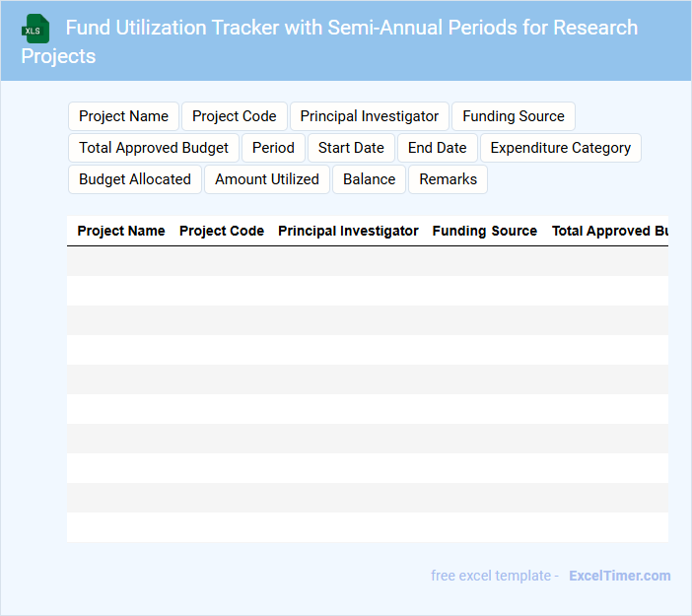This screenshot has width=692, height=616.
Task: Click the Start Date tag
Action: pyautogui.click(x=351, y=148)
